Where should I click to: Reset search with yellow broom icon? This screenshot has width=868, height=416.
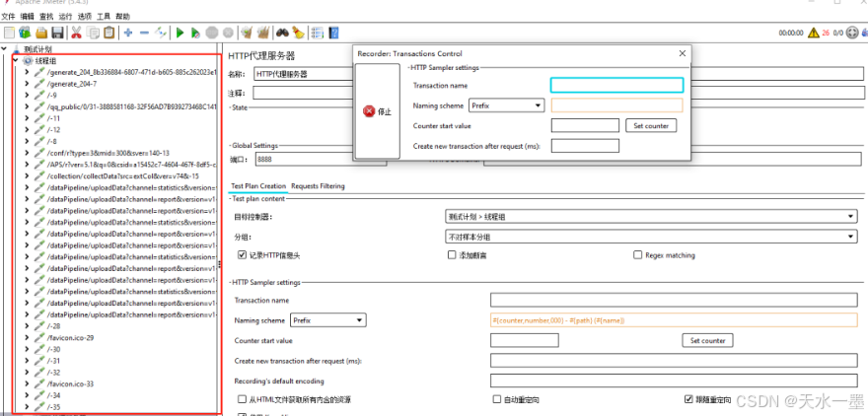[x=298, y=33]
